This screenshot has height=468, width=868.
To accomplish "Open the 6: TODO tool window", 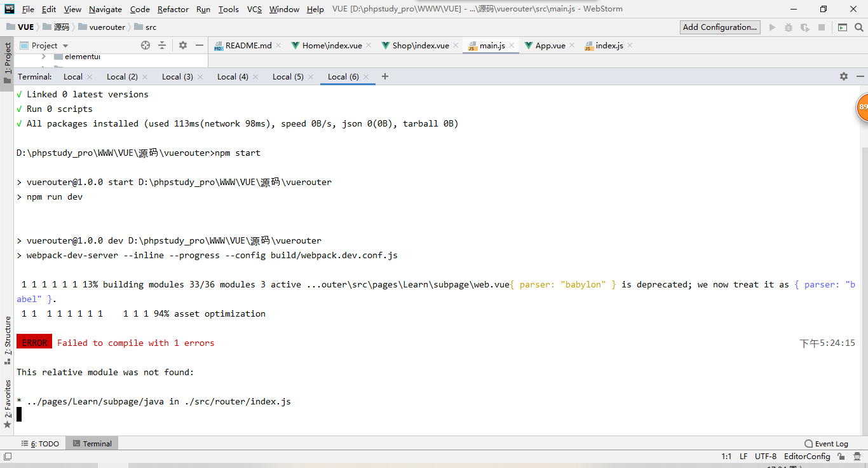I will [x=40, y=444].
